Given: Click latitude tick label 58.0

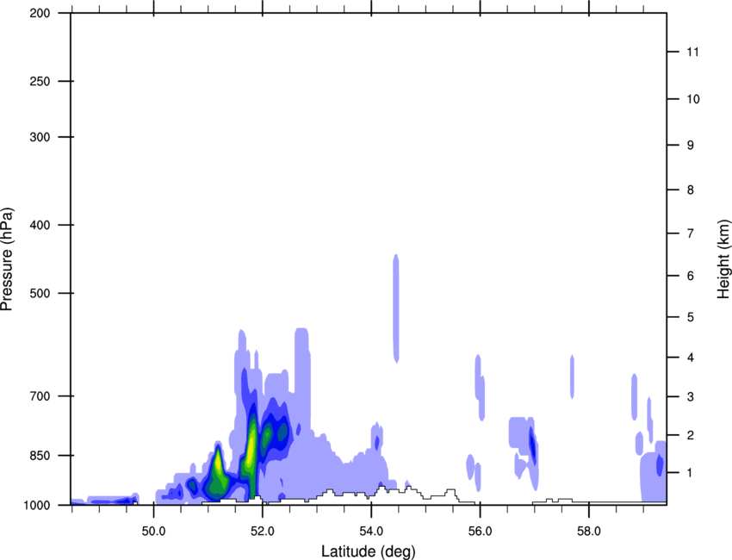Looking at the screenshot, I should click(589, 532).
